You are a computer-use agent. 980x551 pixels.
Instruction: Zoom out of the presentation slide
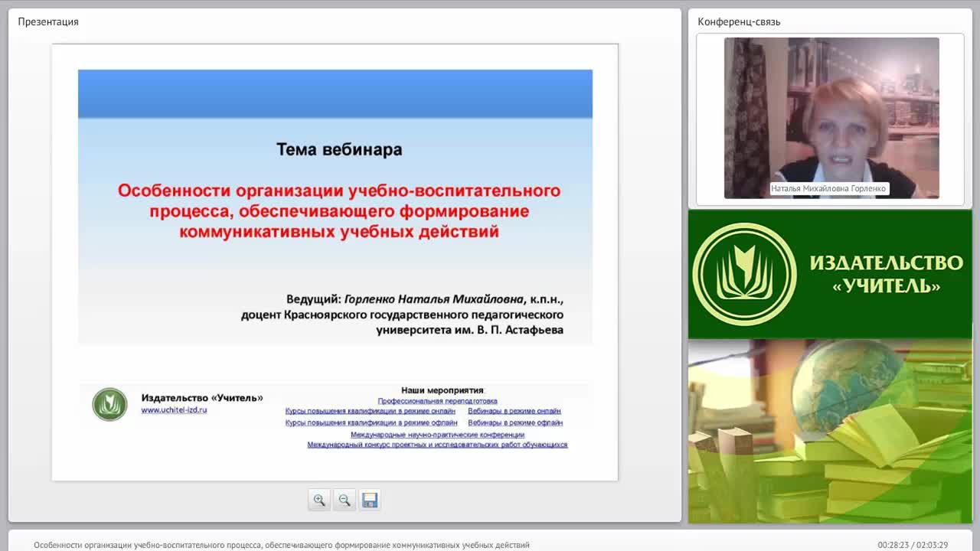point(345,500)
